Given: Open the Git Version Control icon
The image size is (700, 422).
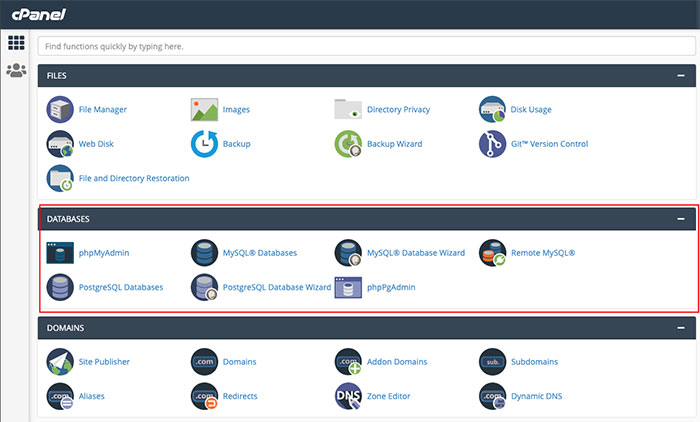Looking at the screenshot, I should (492, 144).
